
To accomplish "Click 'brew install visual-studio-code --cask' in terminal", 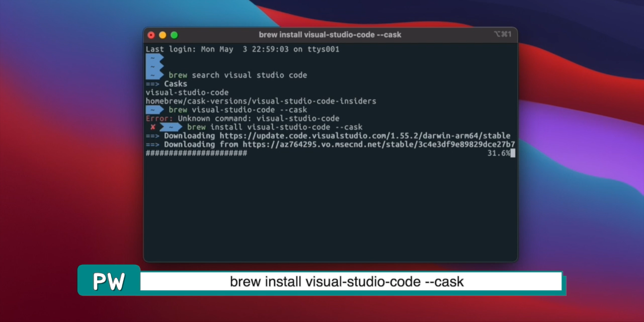I will pos(275,127).
